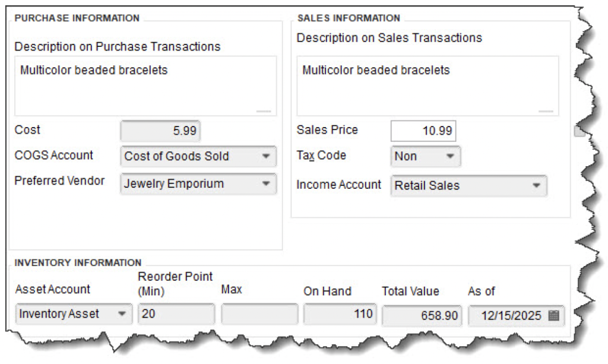This screenshot has width=608, height=364.
Task: Click the Reorder Point (Min) field
Action: click(x=176, y=314)
